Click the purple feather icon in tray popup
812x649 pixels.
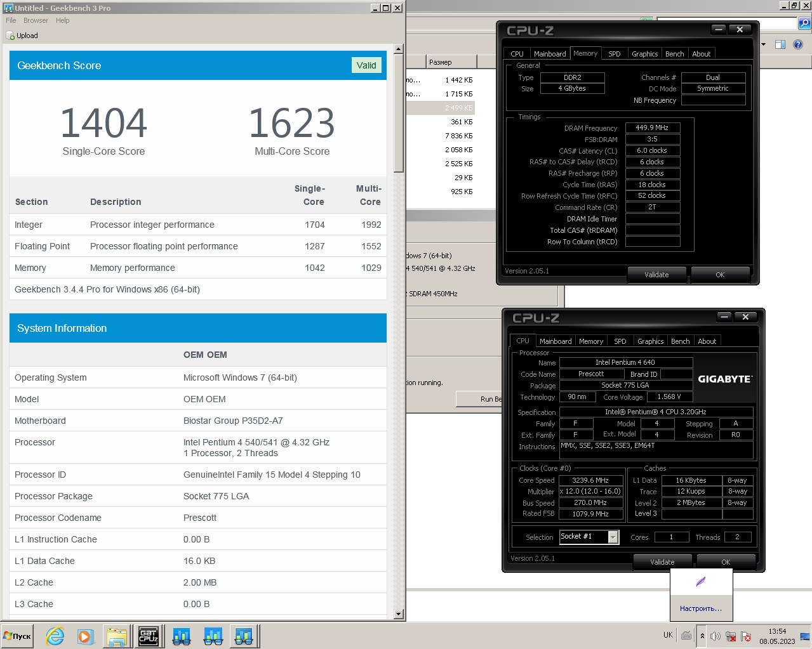tap(701, 582)
